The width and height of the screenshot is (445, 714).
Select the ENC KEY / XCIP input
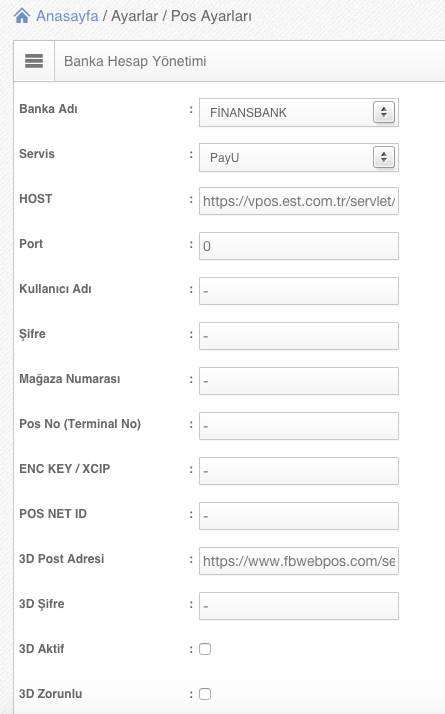coord(299,471)
